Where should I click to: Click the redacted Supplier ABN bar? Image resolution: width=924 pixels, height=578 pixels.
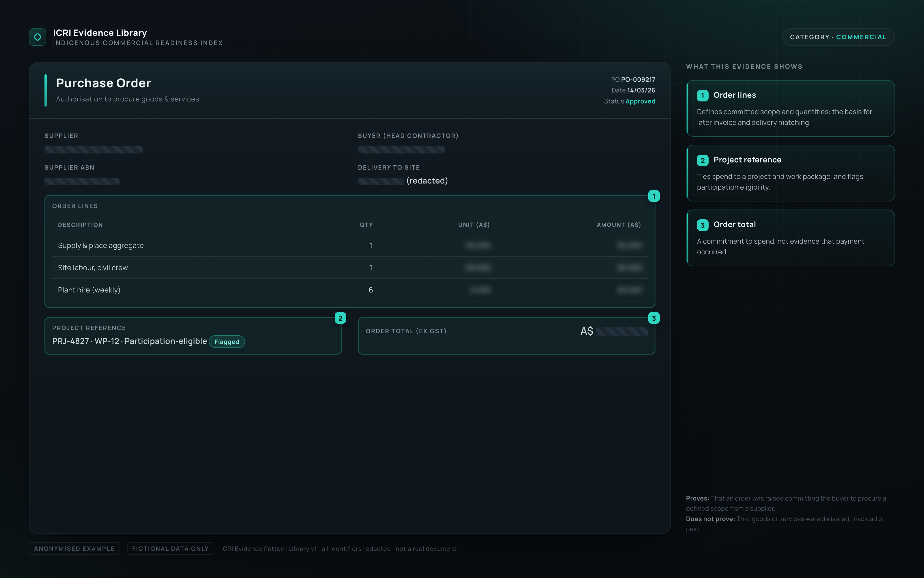pos(82,181)
